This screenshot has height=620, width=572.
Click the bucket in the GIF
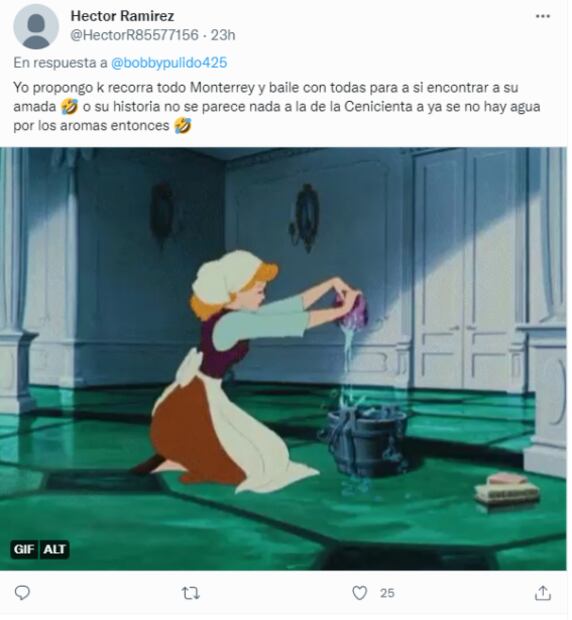click(x=368, y=443)
